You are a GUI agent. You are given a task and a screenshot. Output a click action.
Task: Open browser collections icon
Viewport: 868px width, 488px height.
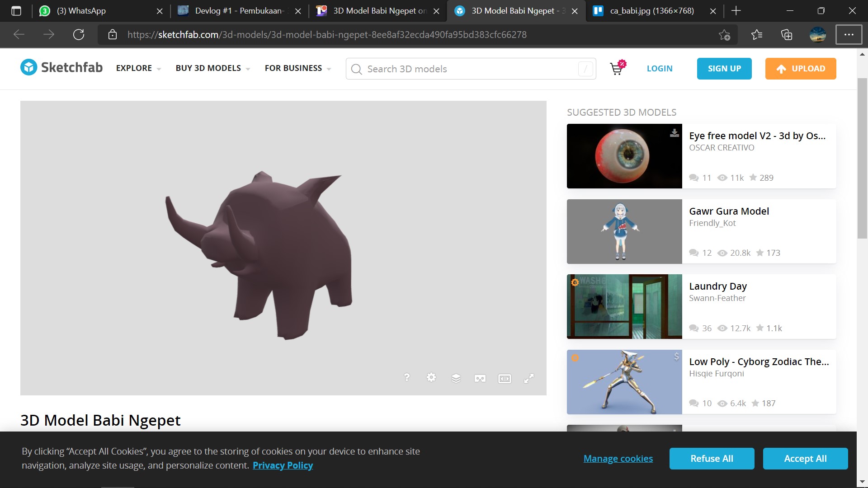tap(787, 35)
